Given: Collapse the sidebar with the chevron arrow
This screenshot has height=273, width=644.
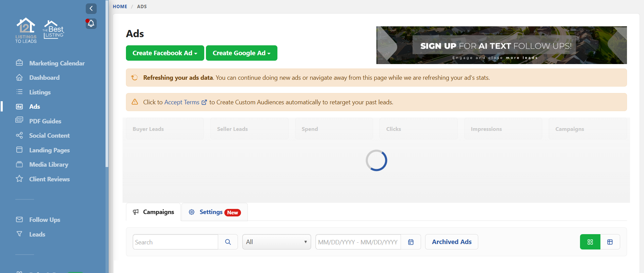Looking at the screenshot, I should (91, 9).
